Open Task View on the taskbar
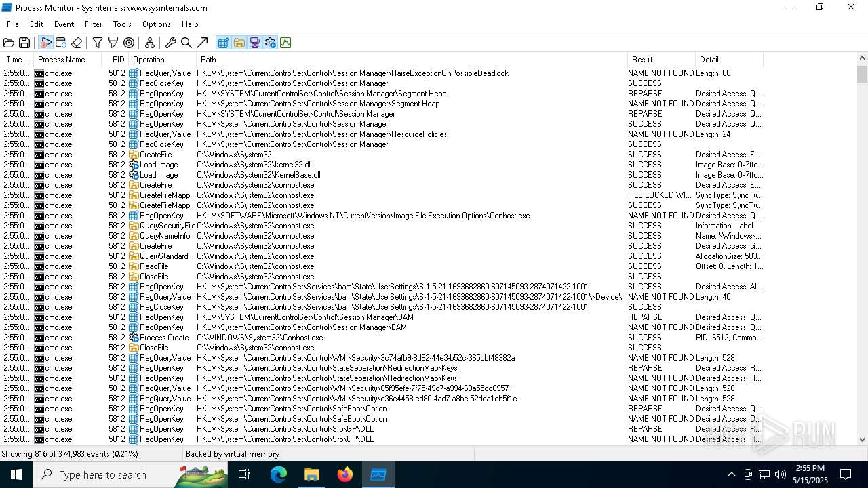The height and width of the screenshot is (488, 868). (x=244, y=474)
